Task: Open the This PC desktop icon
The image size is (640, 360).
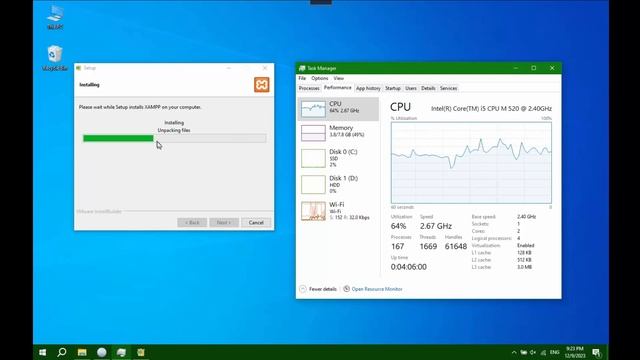Action: point(55,18)
